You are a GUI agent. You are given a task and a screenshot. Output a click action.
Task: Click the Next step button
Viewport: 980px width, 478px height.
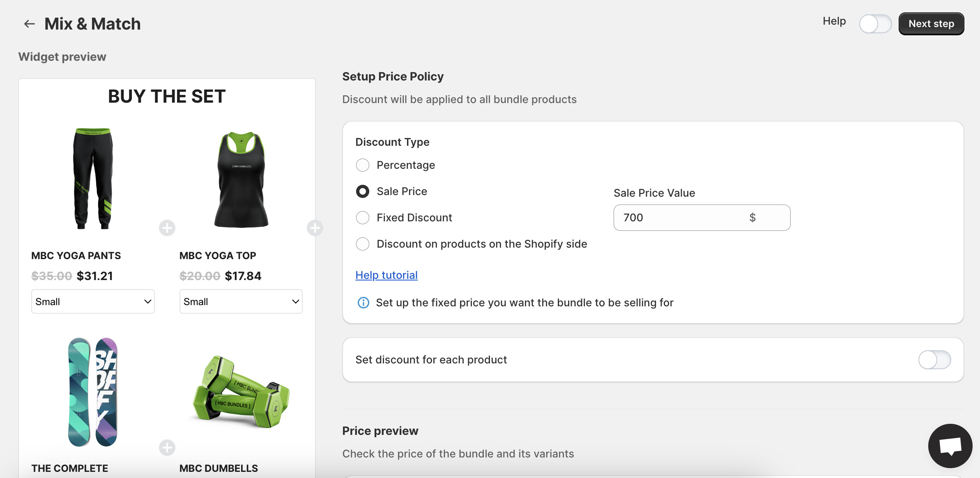point(931,24)
